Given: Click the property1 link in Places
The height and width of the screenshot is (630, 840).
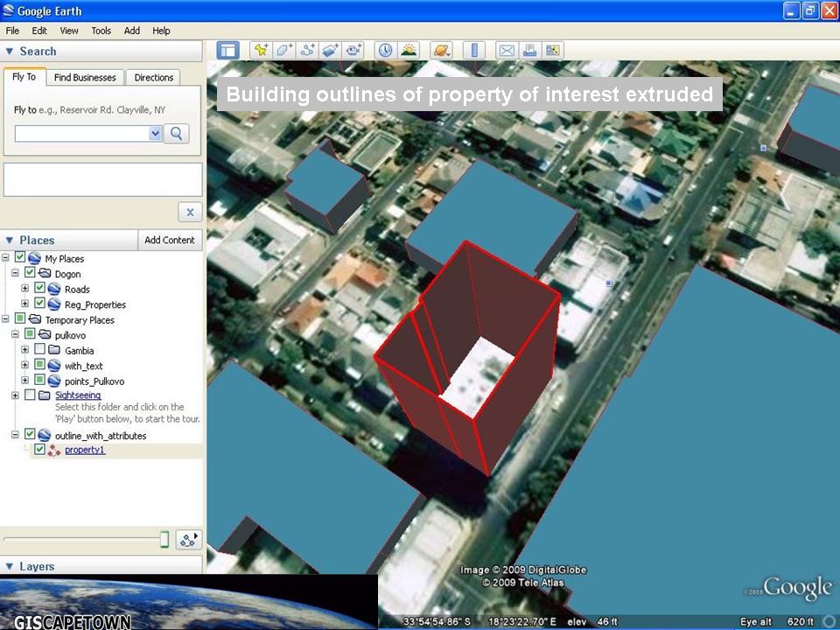Looking at the screenshot, I should click(85, 450).
